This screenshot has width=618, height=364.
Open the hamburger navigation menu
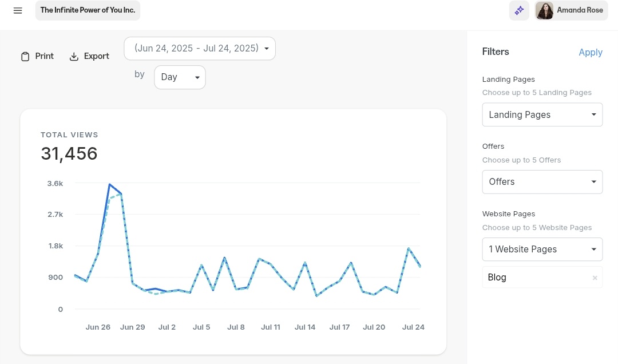click(18, 10)
